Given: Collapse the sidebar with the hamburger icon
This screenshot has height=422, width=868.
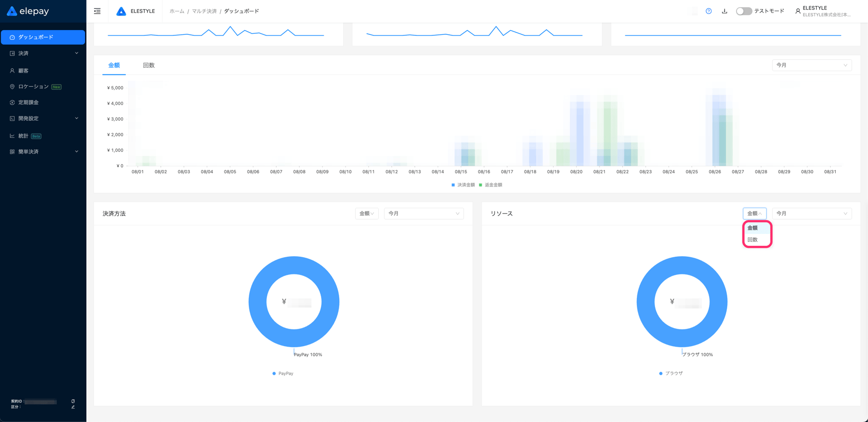Looking at the screenshot, I should click(97, 11).
